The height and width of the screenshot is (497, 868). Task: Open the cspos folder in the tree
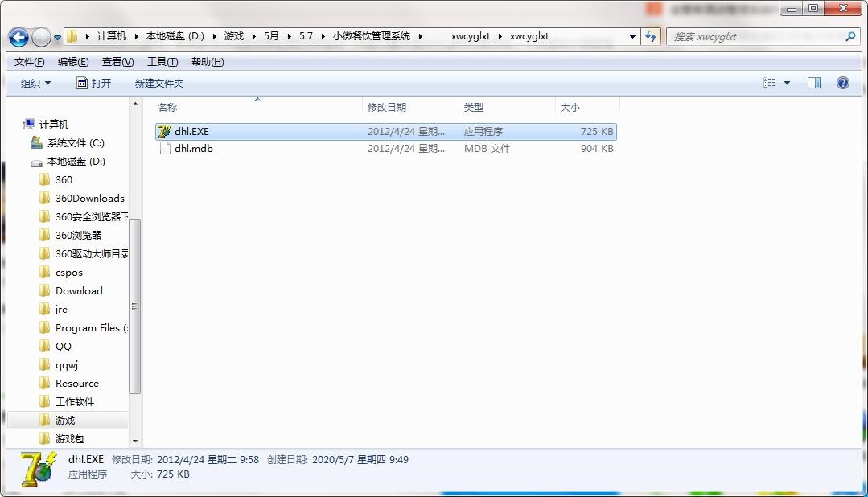click(68, 273)
